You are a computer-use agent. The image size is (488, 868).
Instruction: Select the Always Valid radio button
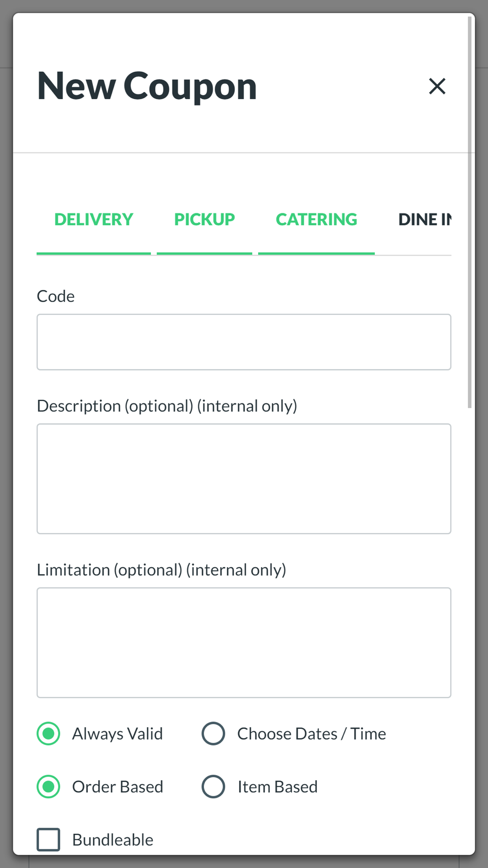tap(48, 733)
